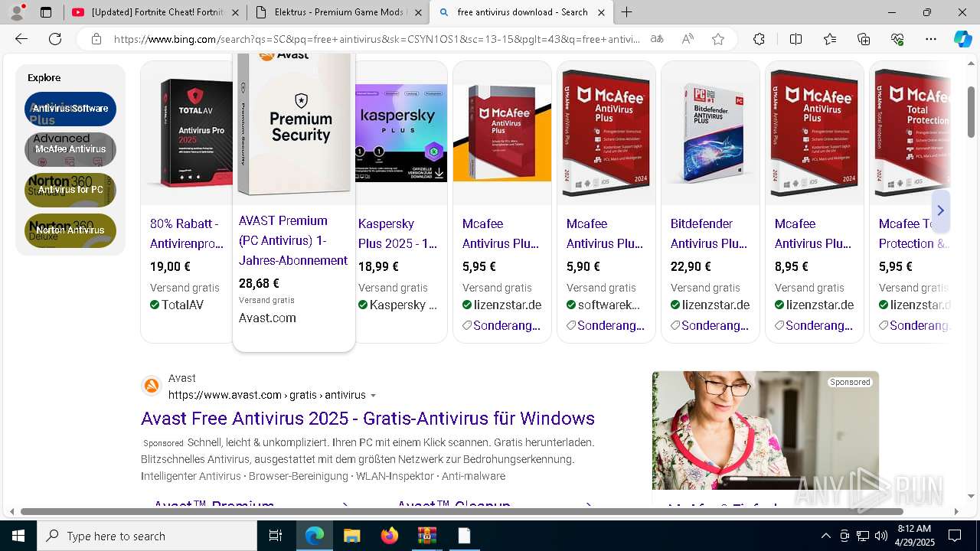The width and height of the screenshot is (980, 551).
Task: Open File Explorer from taskbar
Action: pyautogui.click(x=351, y=536)
